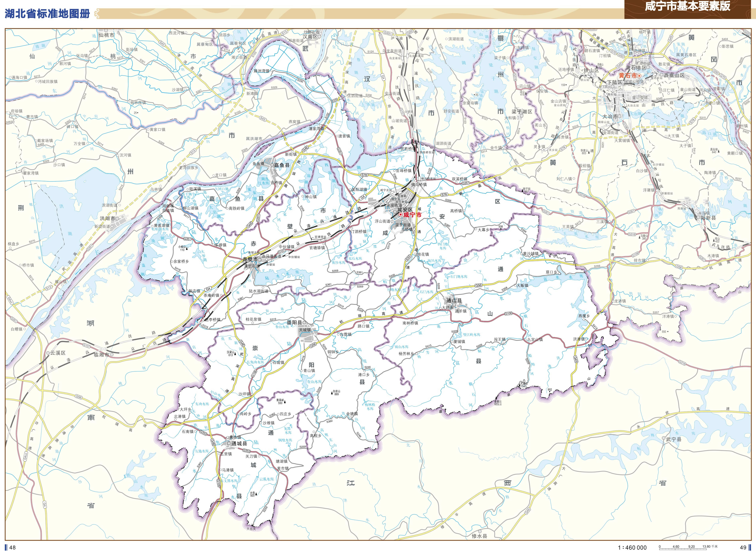Click the 1:460 000 scale text
Viewport: 756px width, 554px height.
click(632, 548)
